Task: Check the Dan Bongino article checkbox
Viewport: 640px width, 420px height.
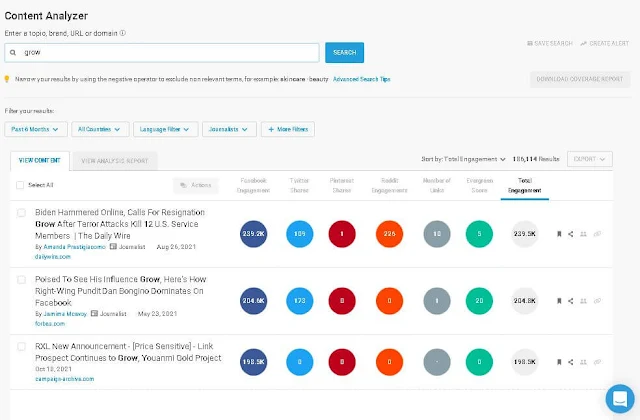Action: point(21,280)
